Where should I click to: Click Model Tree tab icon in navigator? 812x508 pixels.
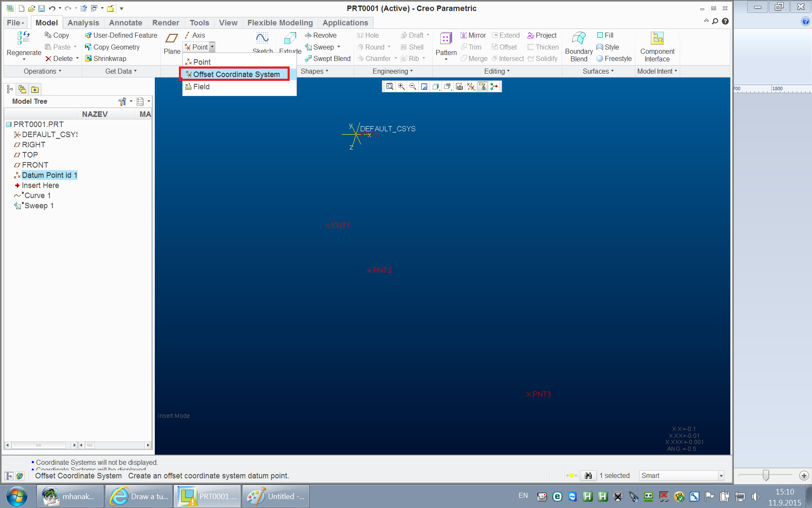10,89
